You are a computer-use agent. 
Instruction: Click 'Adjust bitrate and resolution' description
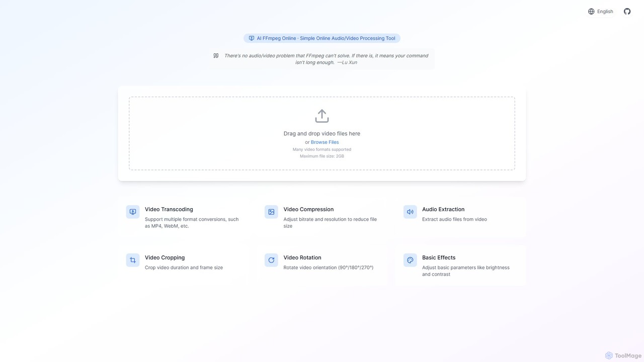click(330, 223)
